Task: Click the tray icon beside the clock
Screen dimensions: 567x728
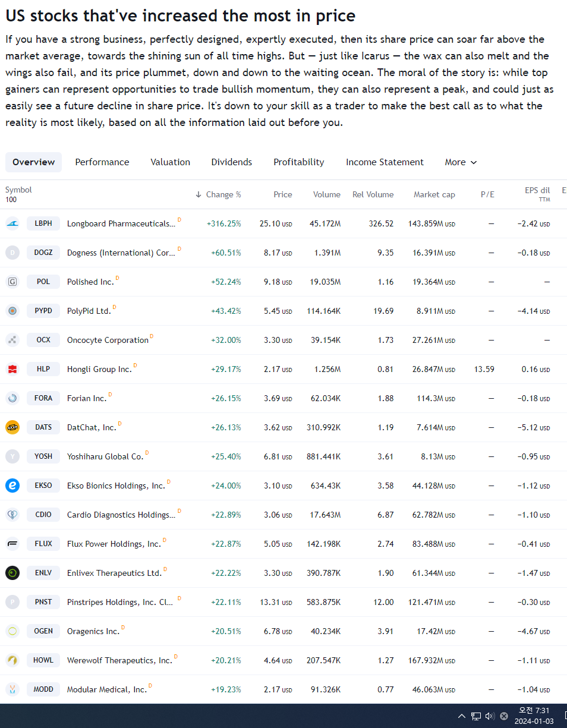Action: pos(504,716)
